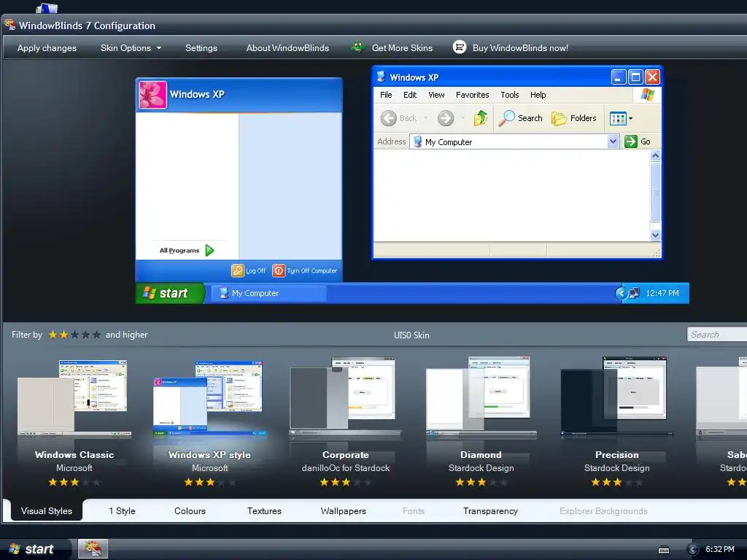
Task: Click the Up folder icon in preview toolbar
Action: tap(480, 117)
